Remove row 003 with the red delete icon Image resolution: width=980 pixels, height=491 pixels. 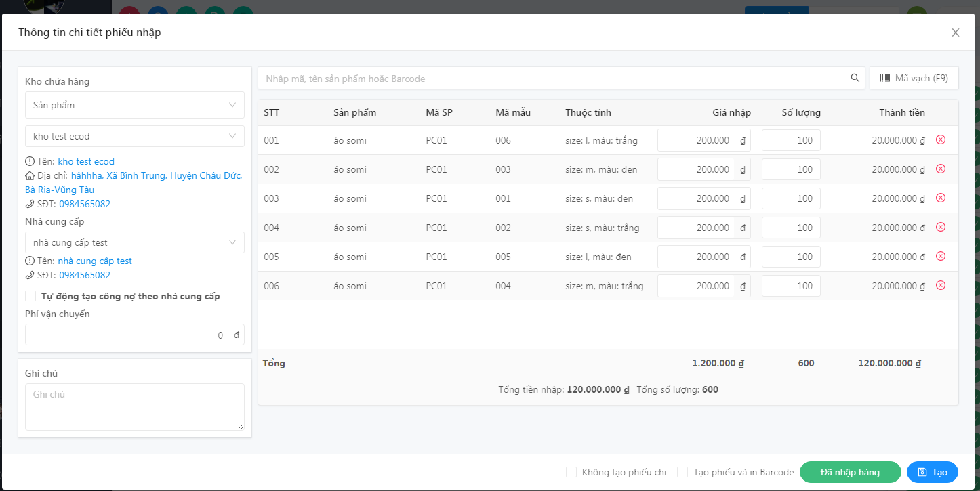pos(941,198)
